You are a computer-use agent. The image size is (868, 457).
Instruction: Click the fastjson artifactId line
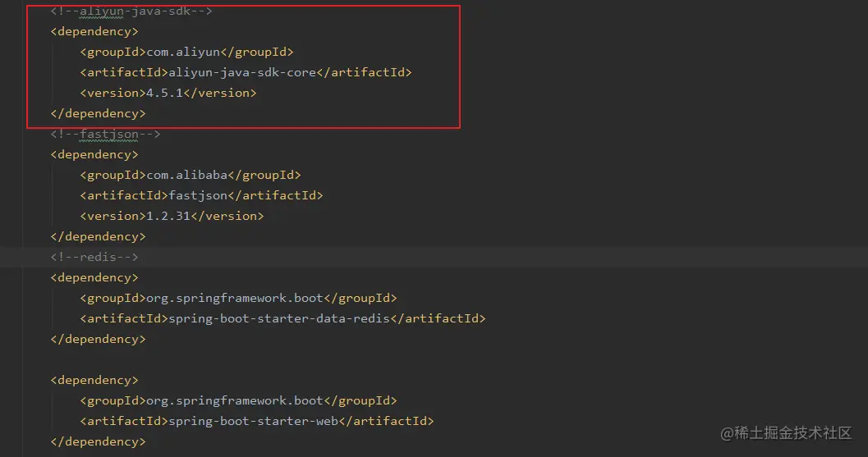(x=201, y=195)
